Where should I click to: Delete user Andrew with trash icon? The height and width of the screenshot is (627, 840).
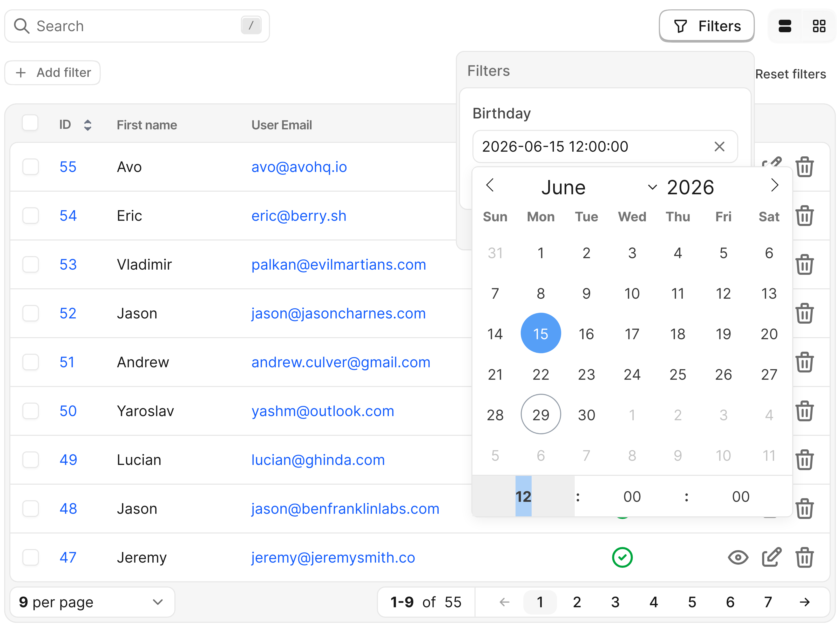point(804,362)
